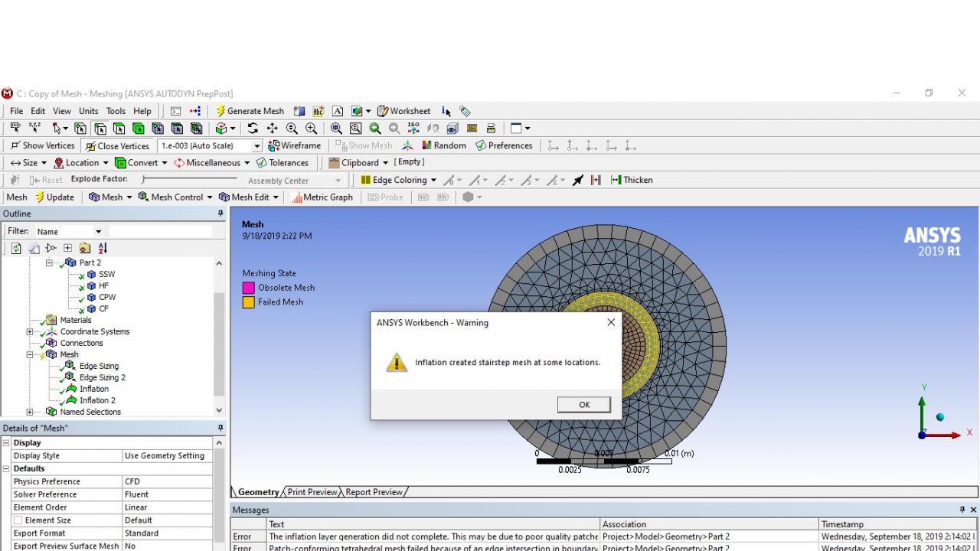Select the Edge selection filter
The image size is (980, 551).
click(100, 129)
